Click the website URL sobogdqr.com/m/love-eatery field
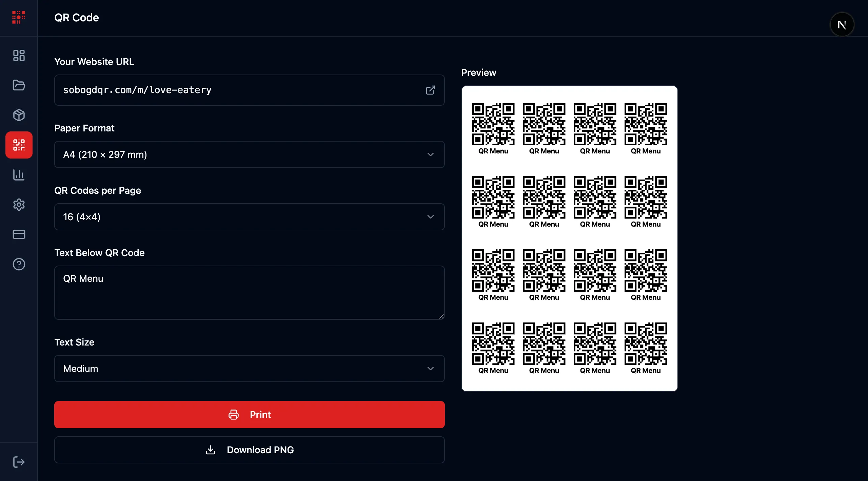Viewport: 868px width, 481px height. (x=237, y=90)
